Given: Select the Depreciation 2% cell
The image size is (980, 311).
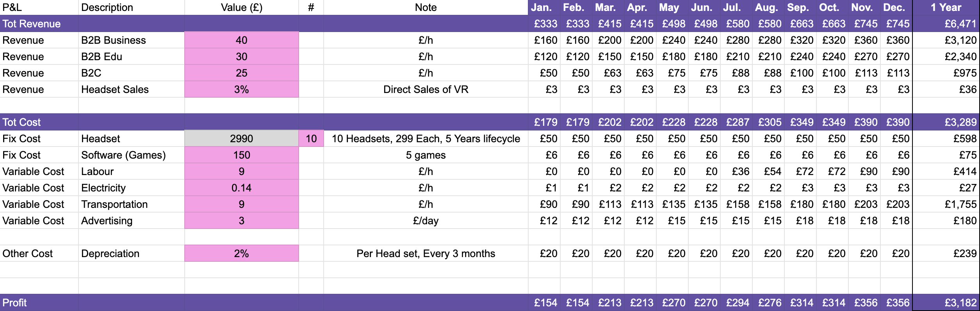Looking at the screenshot, I should click(x=241, y=254).
